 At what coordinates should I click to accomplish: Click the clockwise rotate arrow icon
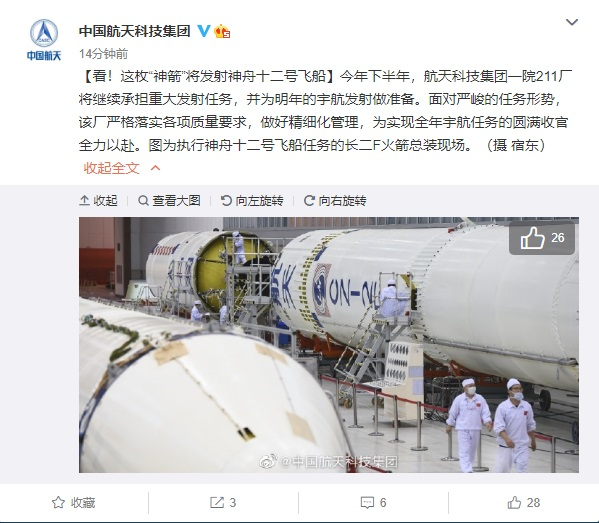pyautogui.click(x=309, y=201)
